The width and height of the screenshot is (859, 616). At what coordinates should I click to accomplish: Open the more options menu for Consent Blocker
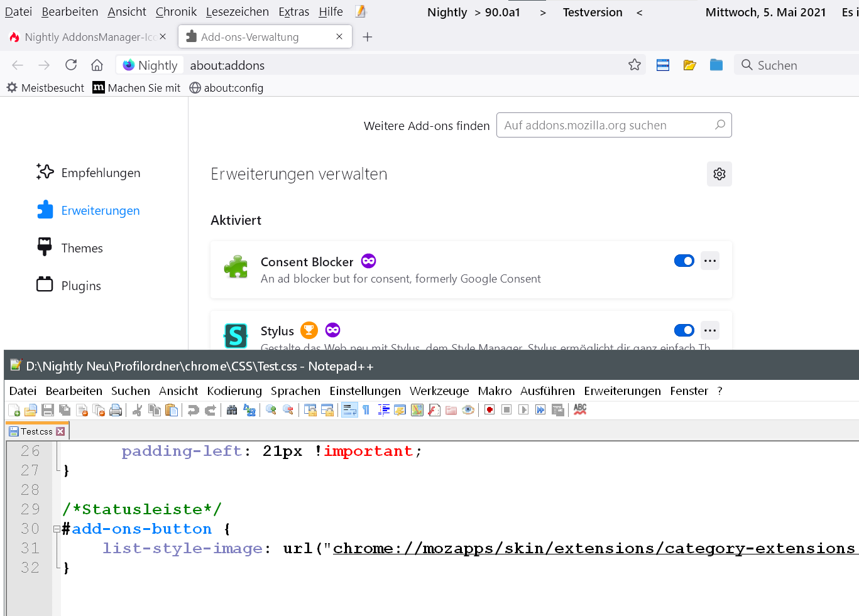pos(710,261)
